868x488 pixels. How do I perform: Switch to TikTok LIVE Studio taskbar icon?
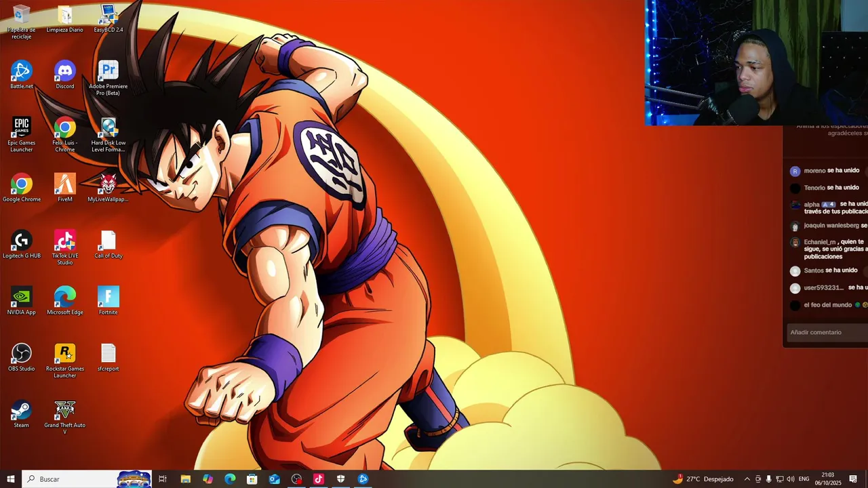pos(319,479)
